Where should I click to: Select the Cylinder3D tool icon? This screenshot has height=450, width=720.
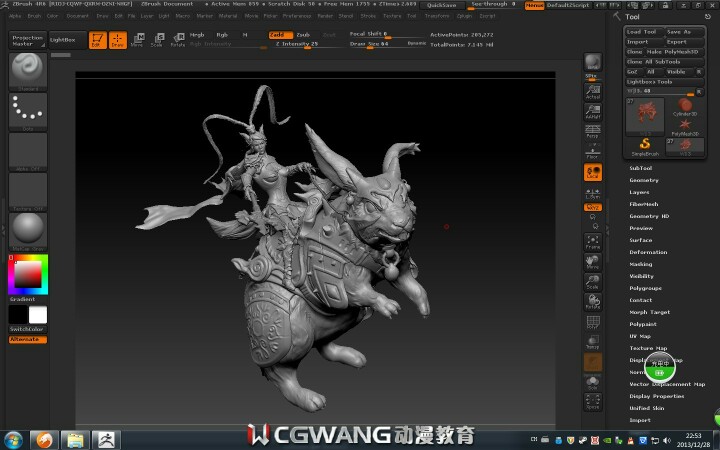(685, 107)
